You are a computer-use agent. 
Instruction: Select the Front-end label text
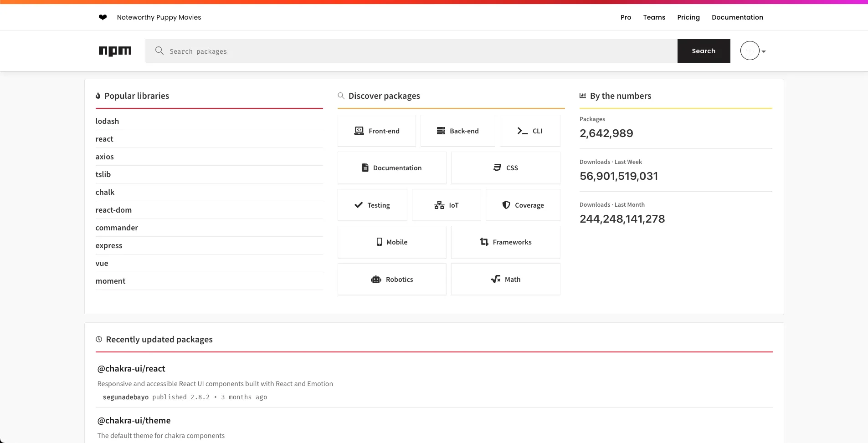pyautogui.click(x=384, y=131)
